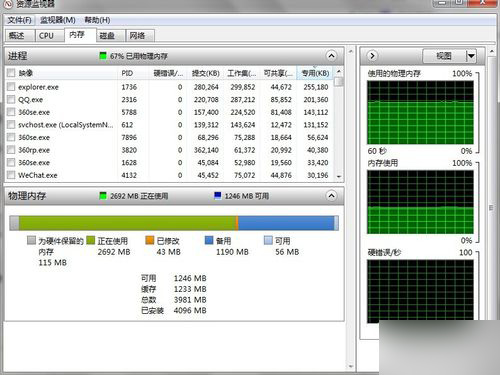Click the orange 已修改 legend swatch
This screenshot has height=375, width=500.
[150, 240]
